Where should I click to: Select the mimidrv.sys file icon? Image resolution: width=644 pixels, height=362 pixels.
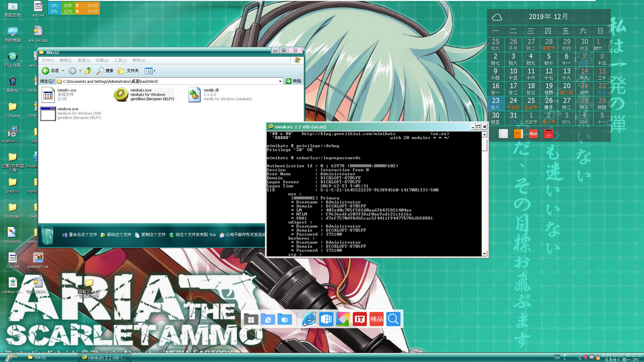[x=48, y=95]
